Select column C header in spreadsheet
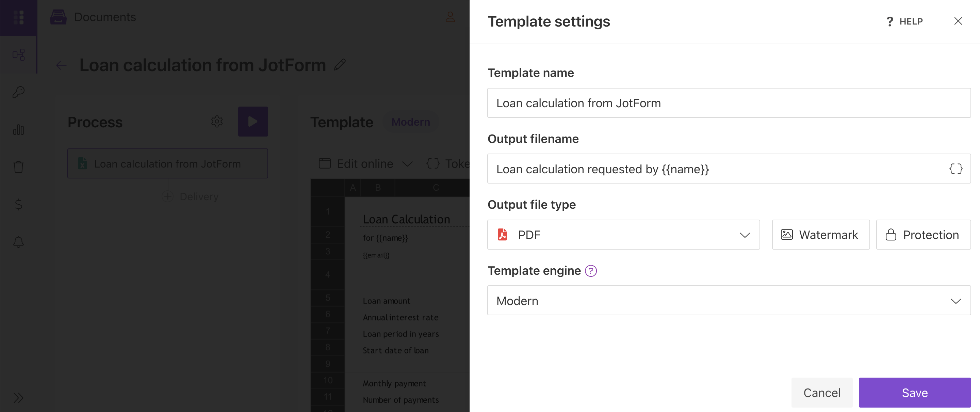This screenshot has height=412, width=980. tap(436, 188)
